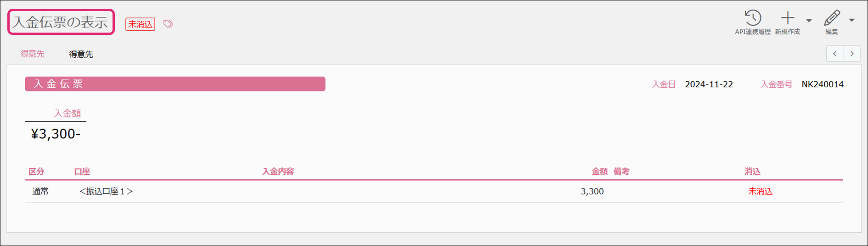This screenshot has height=246, width=868.
Task: Select the 得意先 customer name value
Action: tap(81, 54)
